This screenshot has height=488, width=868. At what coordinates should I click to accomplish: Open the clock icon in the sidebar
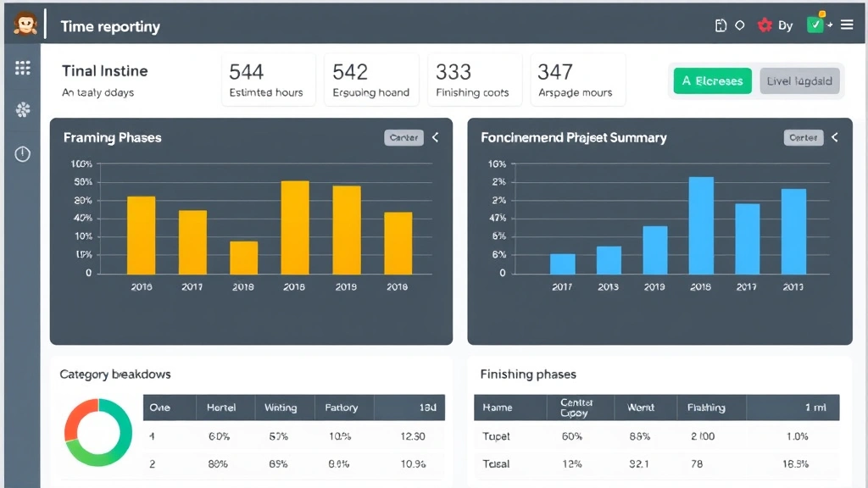pos(22,153)
